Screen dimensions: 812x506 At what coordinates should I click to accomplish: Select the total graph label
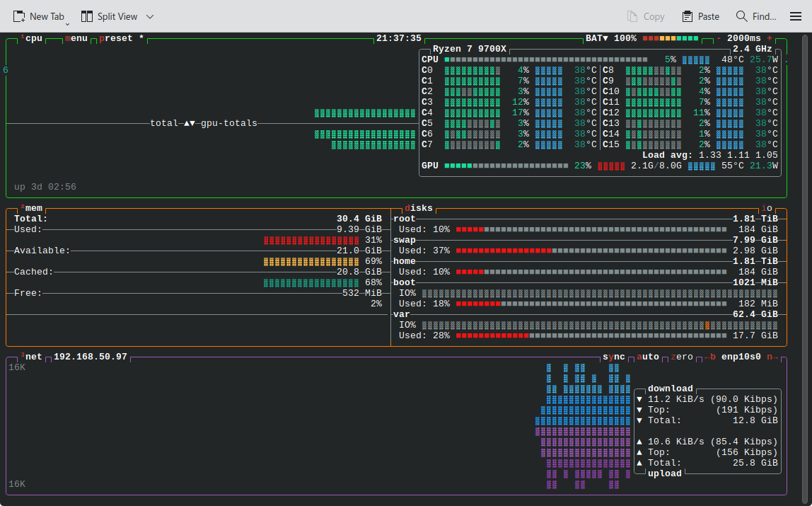point(164,123)
